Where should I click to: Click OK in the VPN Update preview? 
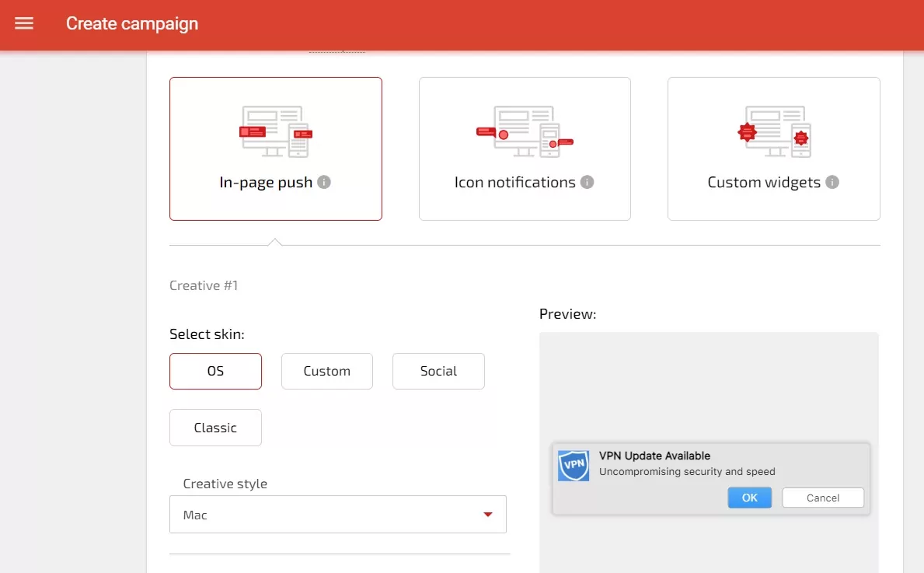point(749,497)
